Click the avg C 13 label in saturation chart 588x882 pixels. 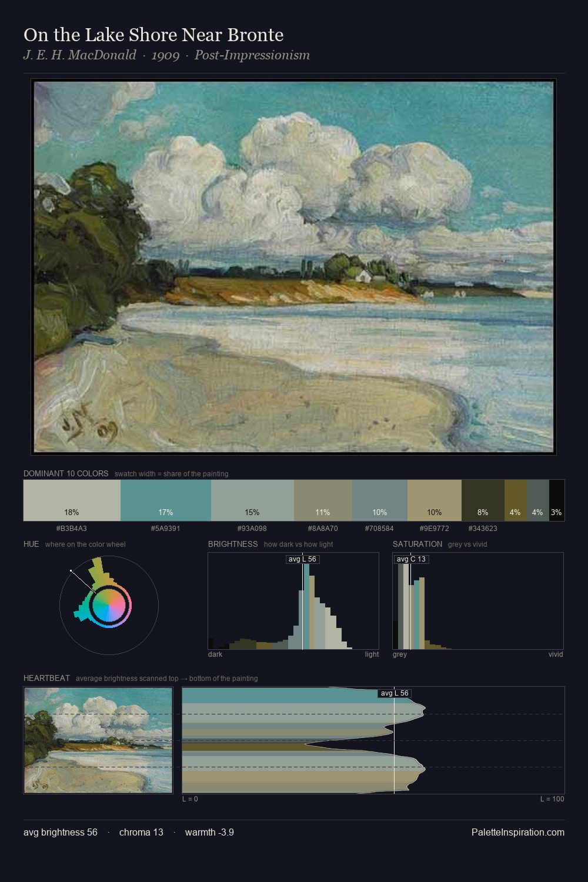(411, 559)
